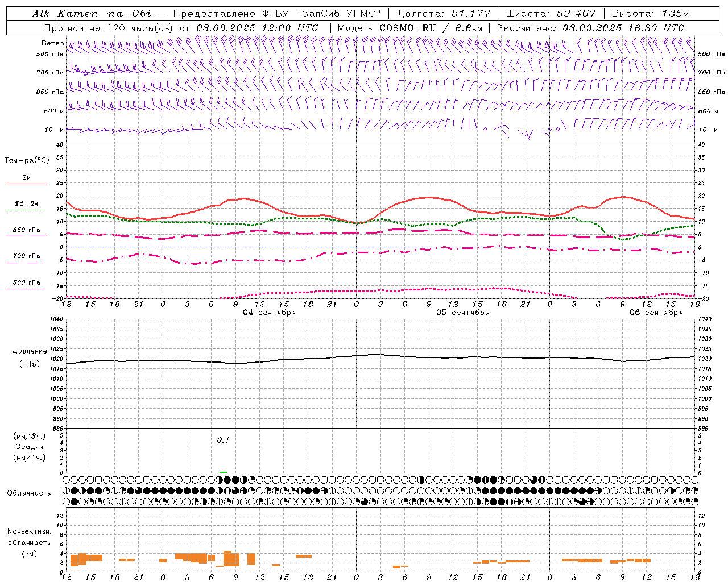Click the Осадки section label
This screenshot has height=582, width=728.
tap(30, 447)
